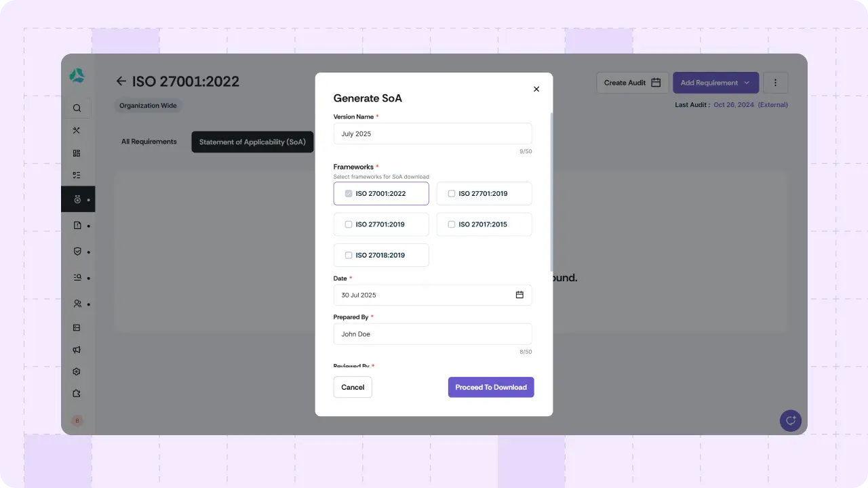Open the search icon in the sidebar
The image size is (868, 488).
pyautogui.click(x=77, y=108)
